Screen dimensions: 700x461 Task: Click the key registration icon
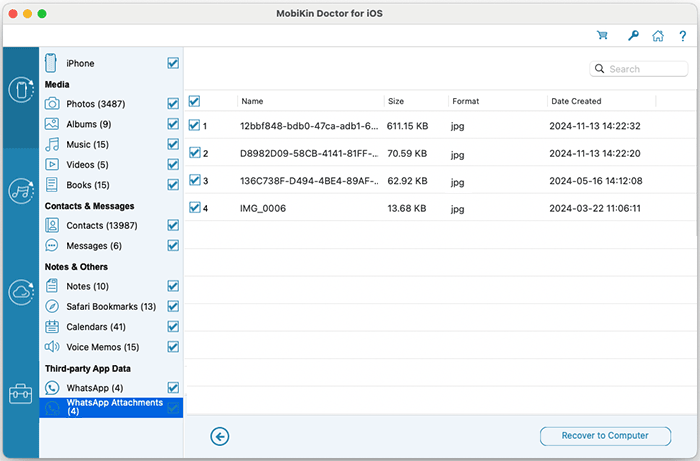tap(633, 35)
